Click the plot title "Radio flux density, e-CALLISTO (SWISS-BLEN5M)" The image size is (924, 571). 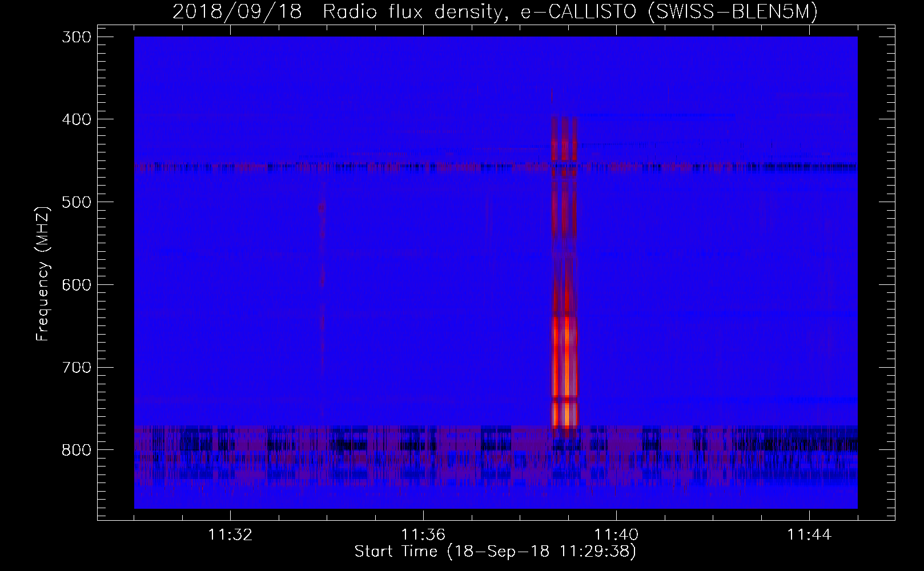click(x=570, y=11)
